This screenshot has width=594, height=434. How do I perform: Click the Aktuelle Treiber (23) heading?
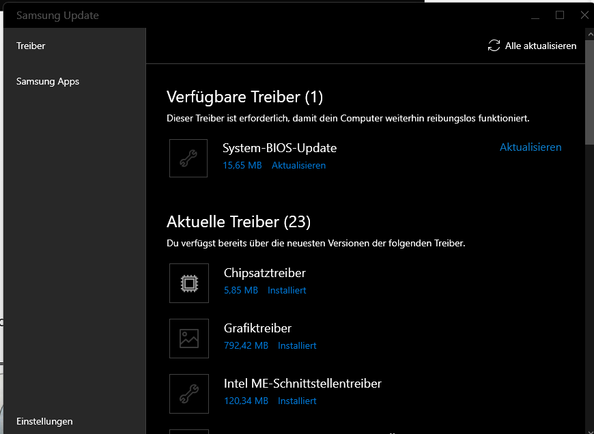pyautogui.click(x=239, y=222)
